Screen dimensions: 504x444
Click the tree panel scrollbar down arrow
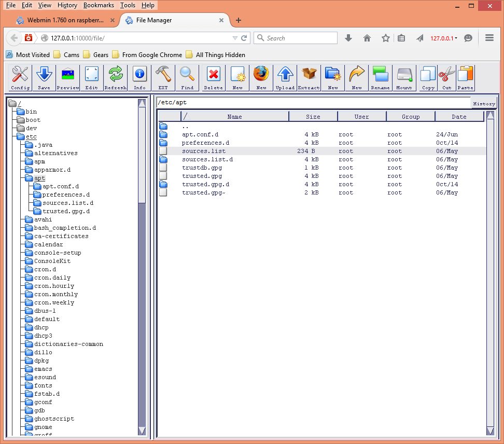click(142, 431)
